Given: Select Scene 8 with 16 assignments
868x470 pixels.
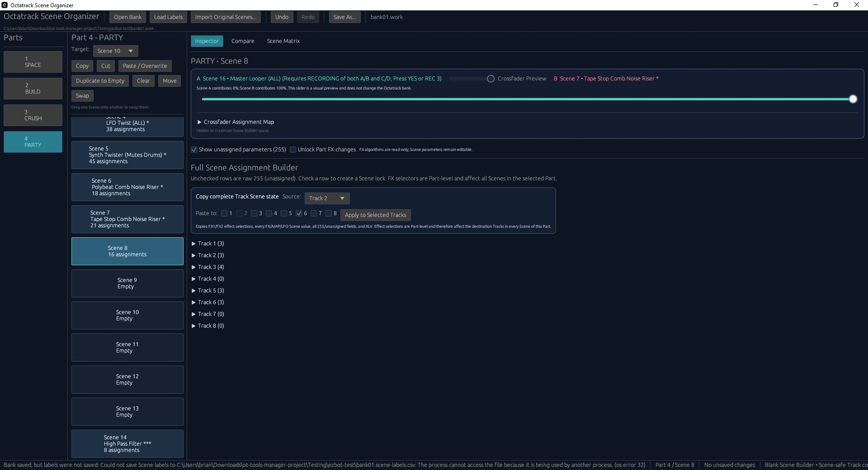Looking at the screenshot, I should tap(127, 251).
